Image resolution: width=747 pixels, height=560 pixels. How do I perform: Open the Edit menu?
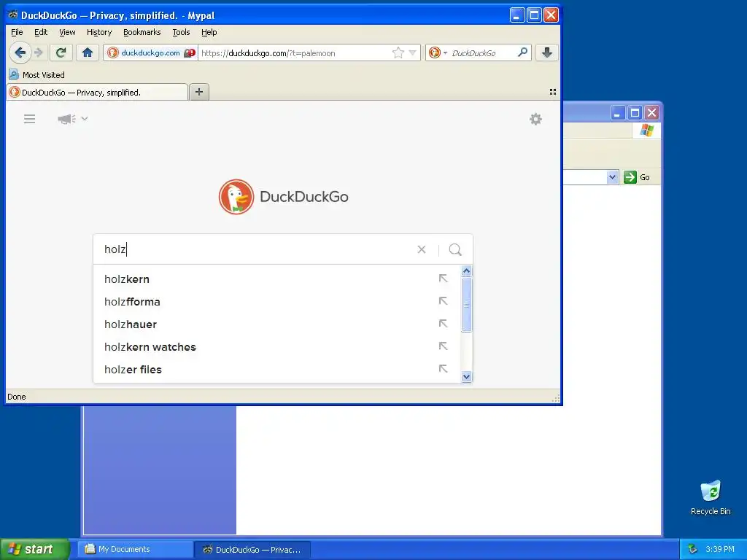tap(41, 32)
